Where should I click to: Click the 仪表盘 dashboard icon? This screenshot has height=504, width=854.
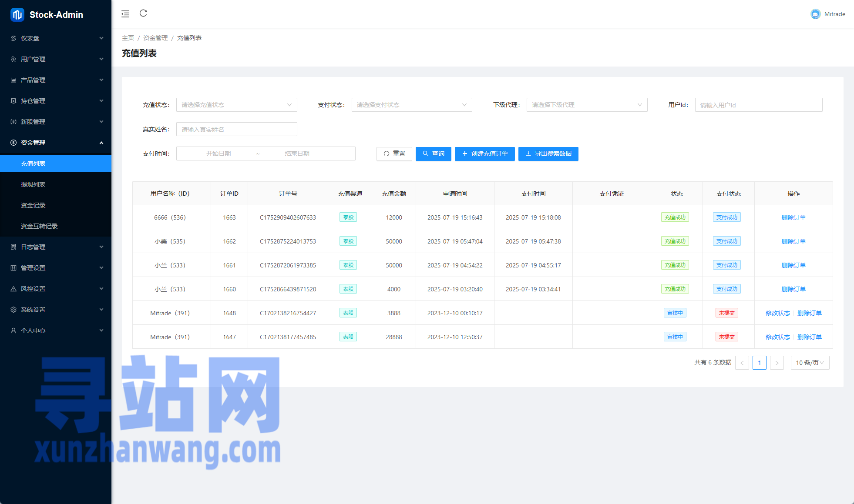[x=13, y=38]
